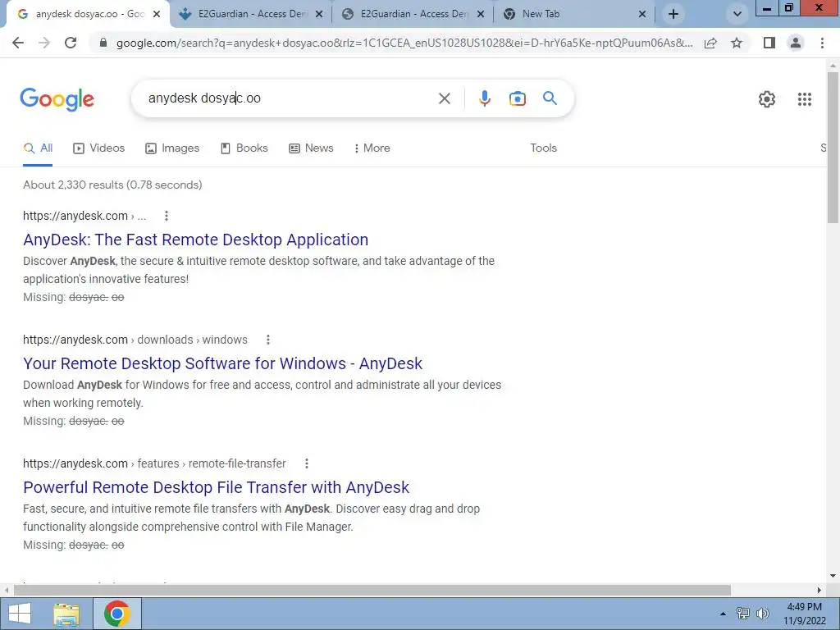The image size is (840, 630).
Task: Click the browser forward arrow
Action: coord(44,43)
